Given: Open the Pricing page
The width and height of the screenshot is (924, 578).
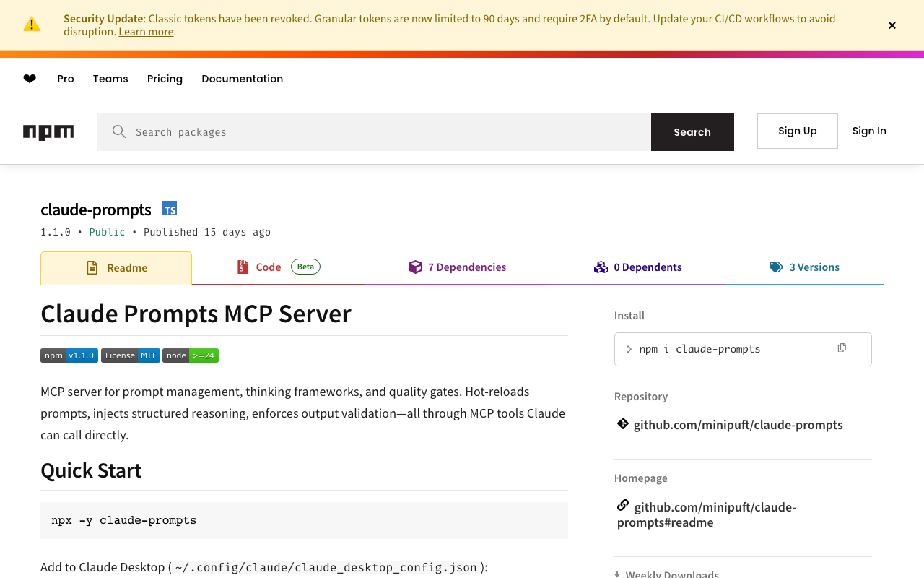Looking at the screenshot, I should point(165,79).
